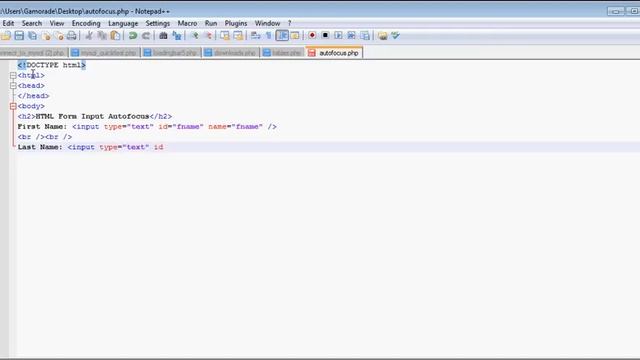Open the Window menu

267,23
